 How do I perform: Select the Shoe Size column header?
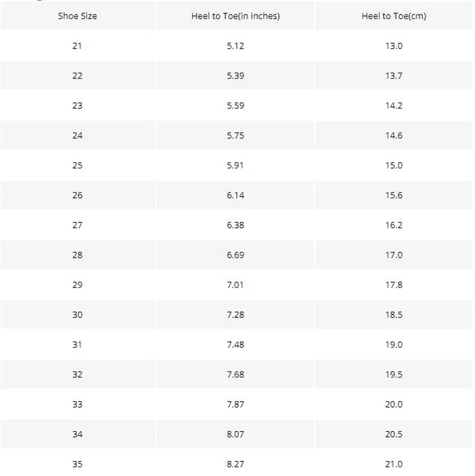(78, 16)
